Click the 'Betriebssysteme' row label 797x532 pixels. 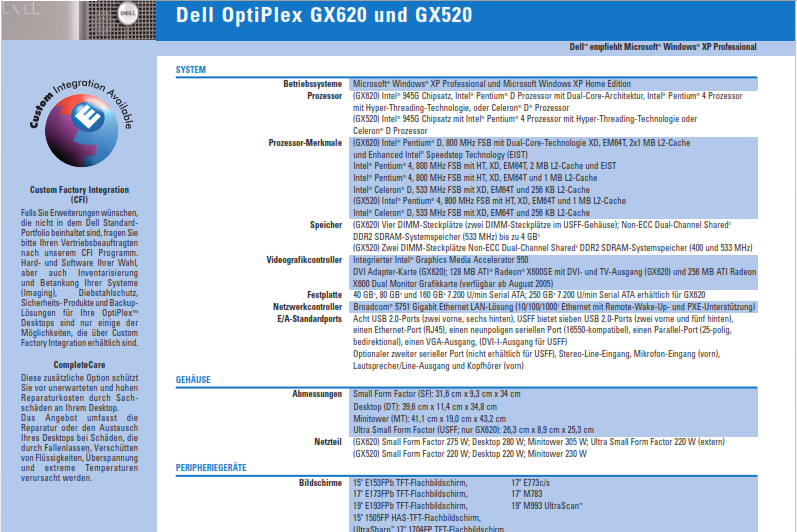pyautogui.click(x=312, y=84)
